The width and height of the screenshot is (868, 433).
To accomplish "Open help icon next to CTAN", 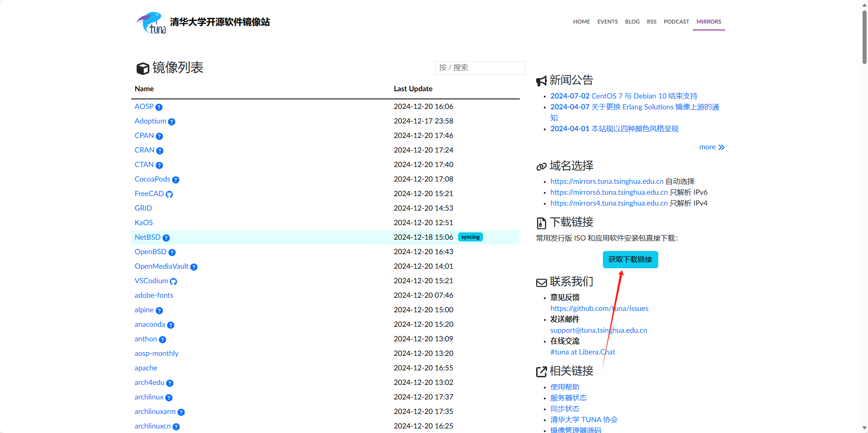I will pos(159,165).
